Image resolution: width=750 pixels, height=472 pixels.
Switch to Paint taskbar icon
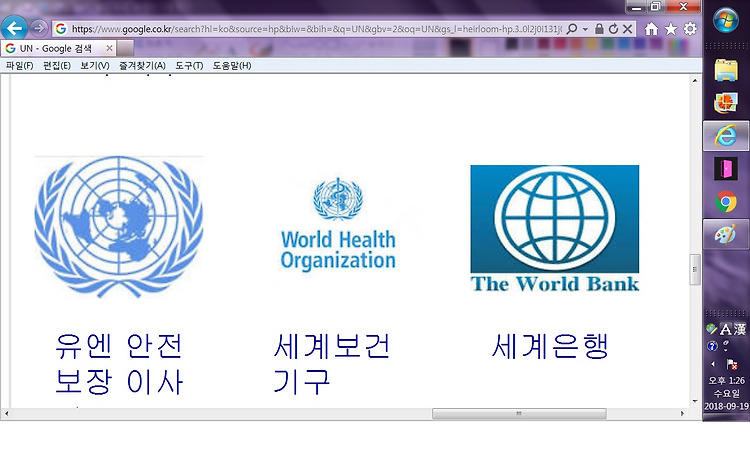click(x=726, y=234)
